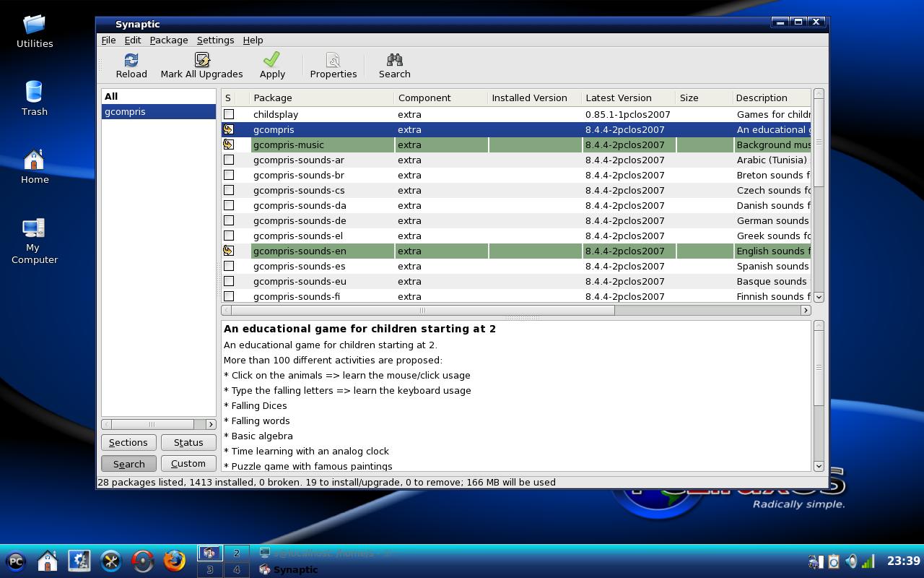Viewport: 924px width, 578px height.
Task: Click Sections filter button
Action: click(x=128, y=442)
